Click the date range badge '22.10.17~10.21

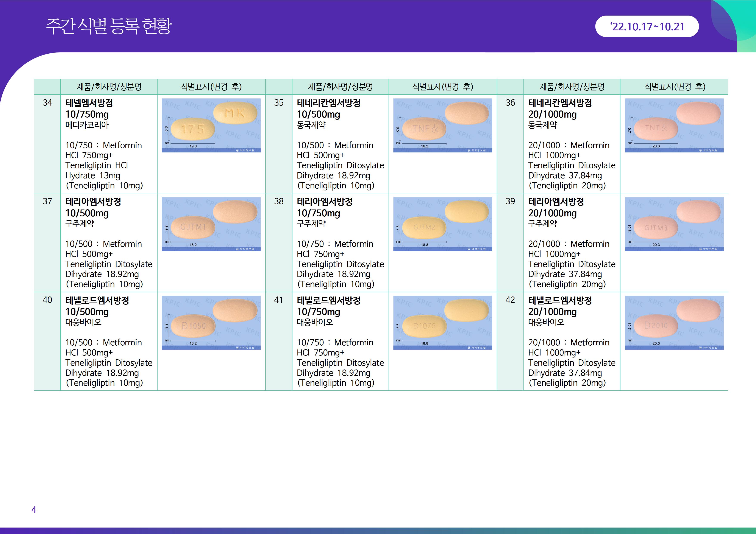pyautogui.click(x=647, y=26)
